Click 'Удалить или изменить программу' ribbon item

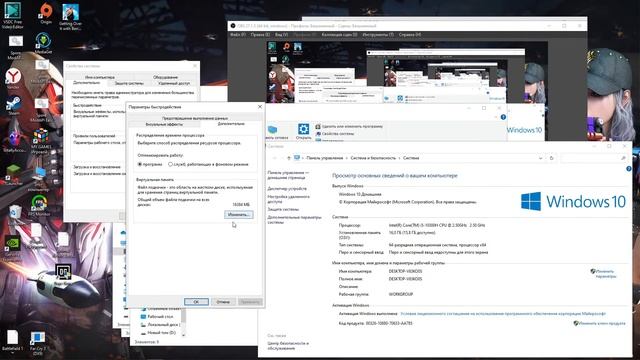click(349, 127)
